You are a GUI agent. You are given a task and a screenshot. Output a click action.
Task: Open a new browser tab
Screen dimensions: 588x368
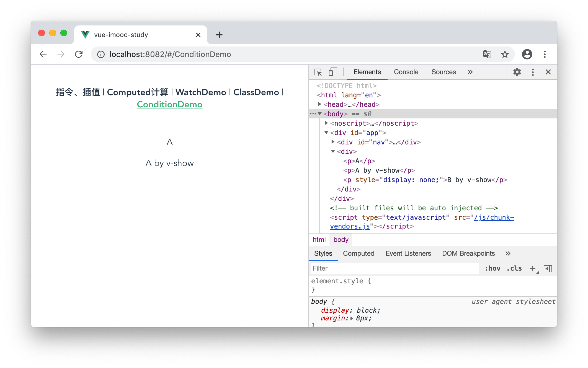pyautogui.click(x=219, y=35)
